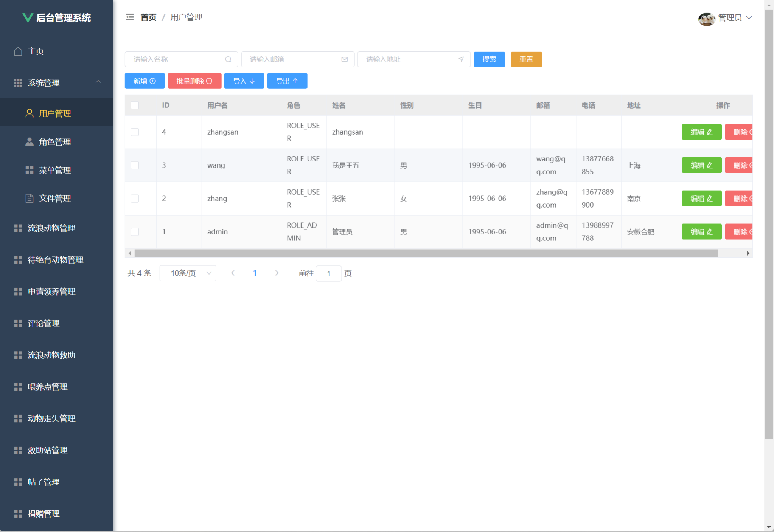Select the checkbox for the admin row

(x=135, y=232)
